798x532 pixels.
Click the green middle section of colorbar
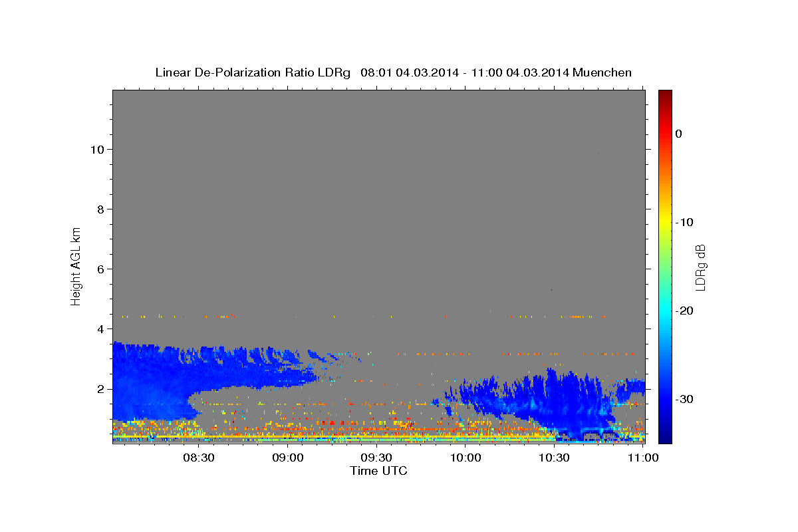[x=665, y=266]
